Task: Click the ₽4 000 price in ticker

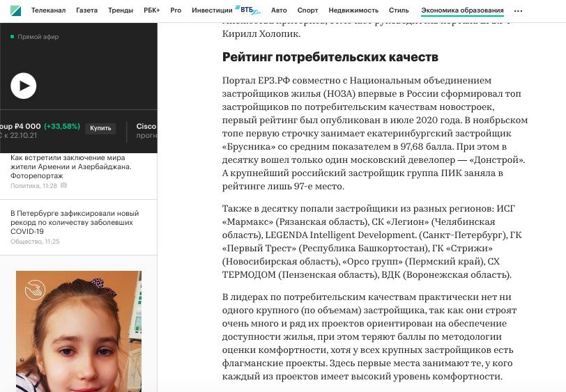Action: point(27,126)
